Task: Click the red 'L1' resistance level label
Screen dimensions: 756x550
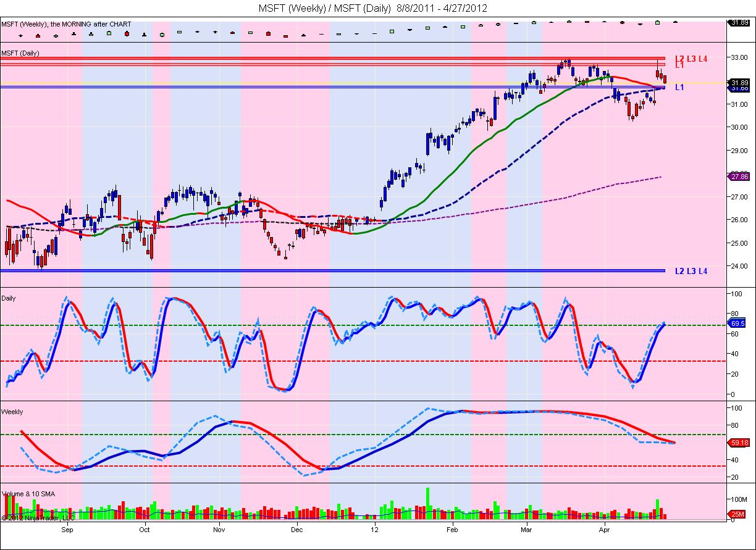Action: (x=679, y=65)
